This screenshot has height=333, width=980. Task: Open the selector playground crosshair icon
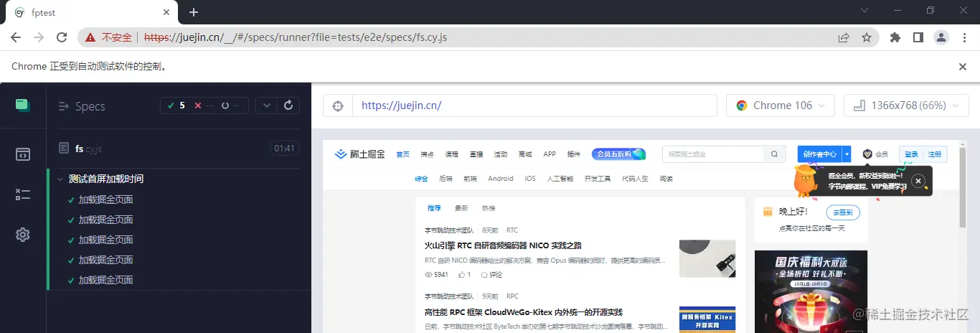click(x=338, y=105)
